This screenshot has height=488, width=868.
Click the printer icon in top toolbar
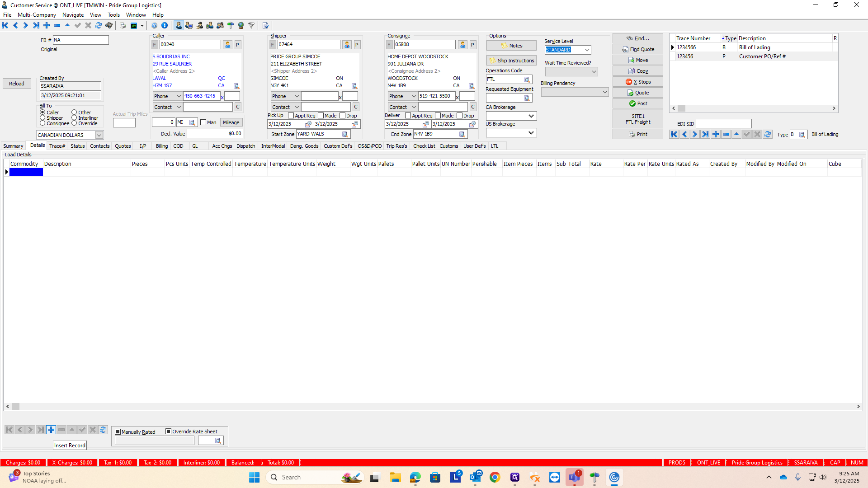tap(123, 26)
